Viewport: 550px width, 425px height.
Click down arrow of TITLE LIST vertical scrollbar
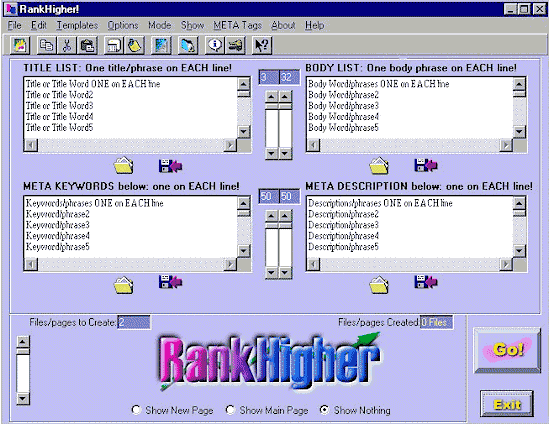[243, 132]
